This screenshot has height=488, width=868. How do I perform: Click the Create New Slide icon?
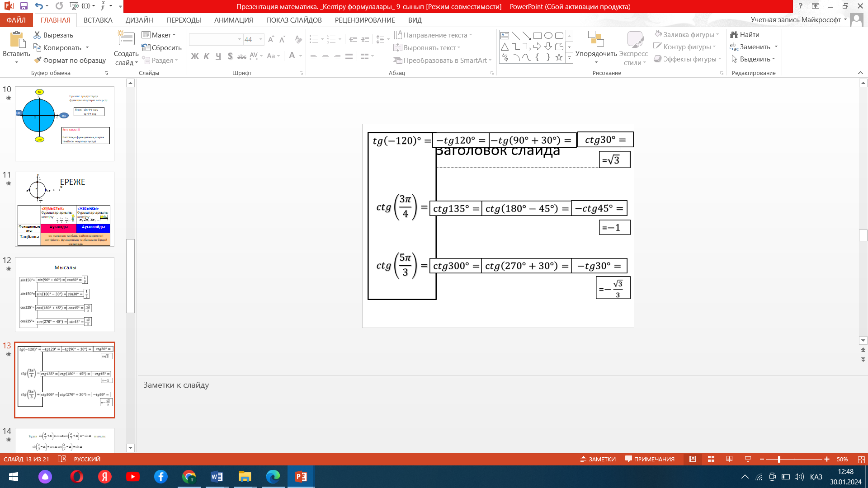[x=126, y=39]
